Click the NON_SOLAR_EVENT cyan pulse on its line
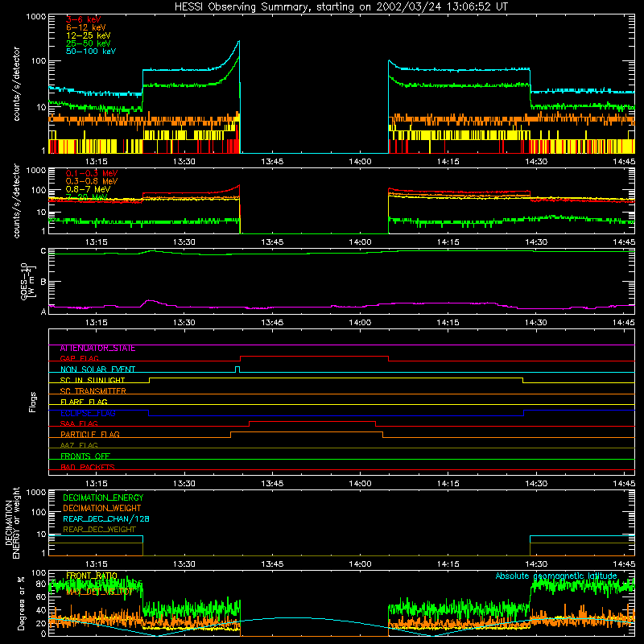The image size is (644, 644). click(237, 369)
